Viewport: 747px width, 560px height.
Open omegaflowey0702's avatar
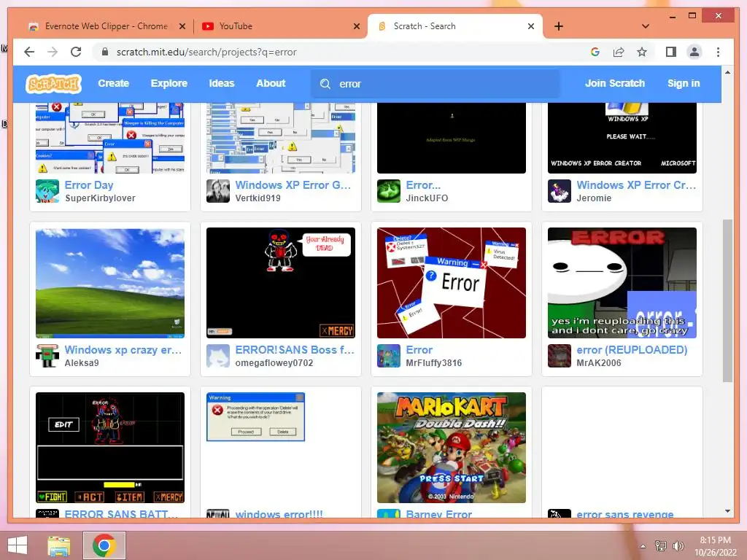tap(217, 356)
